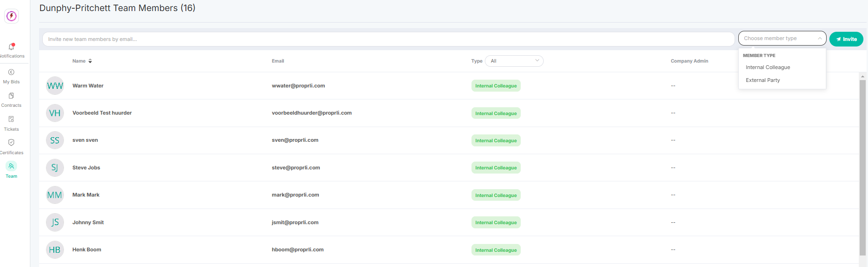
Task: Click the name Henk Boom
Action: (x=87, y=250)
